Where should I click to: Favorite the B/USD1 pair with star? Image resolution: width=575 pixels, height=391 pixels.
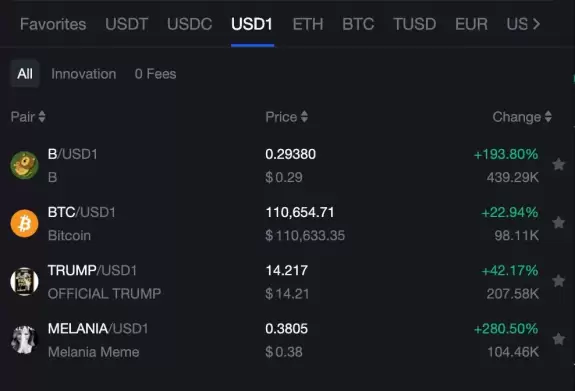(558, 164)
